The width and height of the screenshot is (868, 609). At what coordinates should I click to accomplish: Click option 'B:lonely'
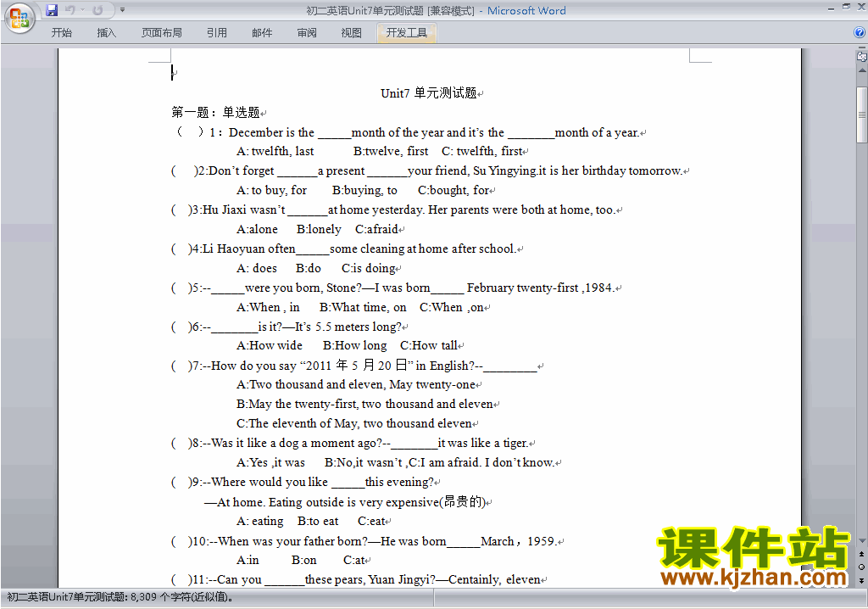pyautogui.click(x=319, y=229)
